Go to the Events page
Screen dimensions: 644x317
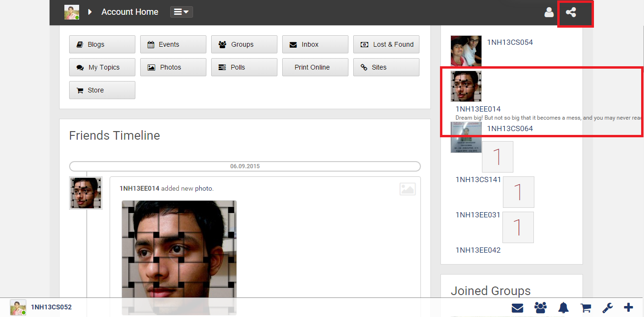point(173,44)
